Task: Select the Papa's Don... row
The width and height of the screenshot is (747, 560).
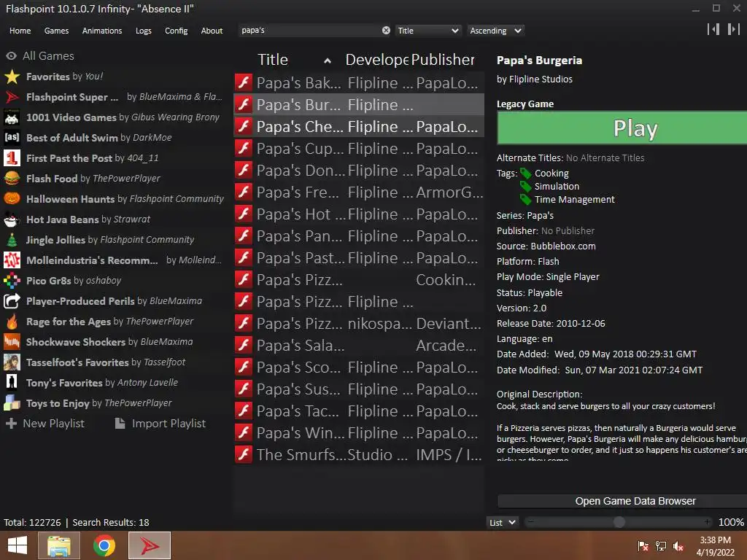Action: [x=359, y=171]
